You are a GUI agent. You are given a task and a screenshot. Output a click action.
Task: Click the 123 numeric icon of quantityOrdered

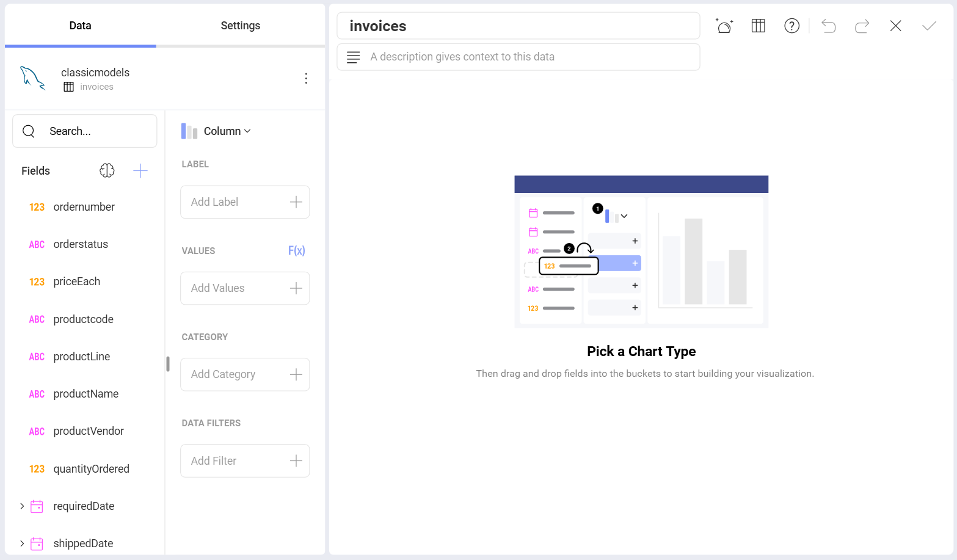[x=37, y=469]
